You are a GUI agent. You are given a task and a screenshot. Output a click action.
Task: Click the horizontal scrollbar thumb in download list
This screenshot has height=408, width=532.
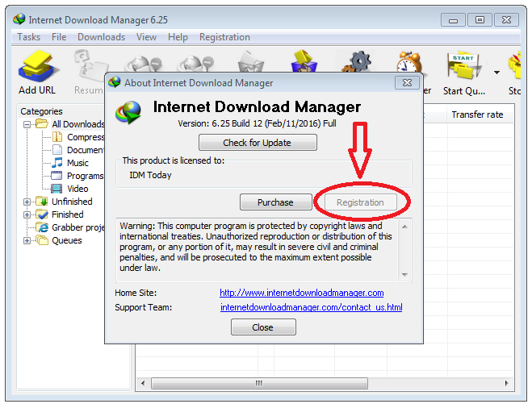(259, 383)
